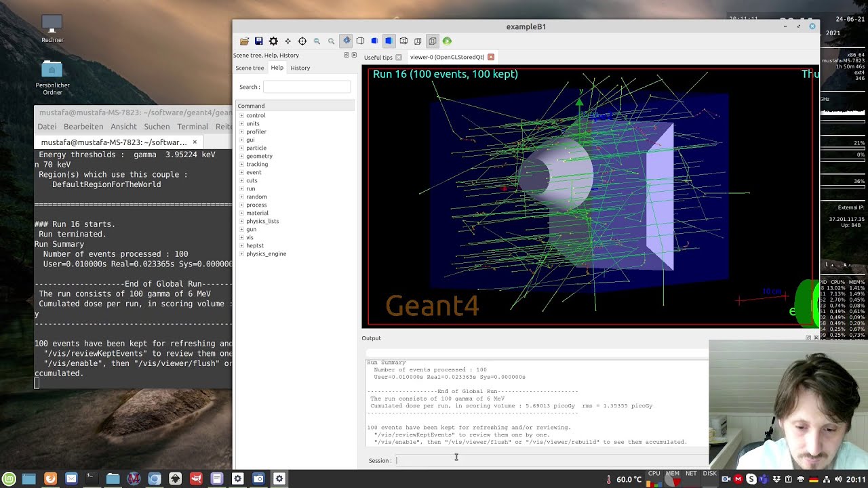
Task: Choose the highlighted blue solid surface style icon
Action: point(389,41)
